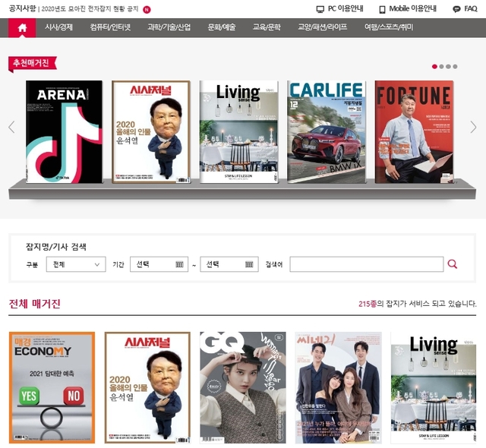Open the Mobile 이용안내 phone icon
The height and width of the screenshot is (448, 486).
tap(382, 9)
